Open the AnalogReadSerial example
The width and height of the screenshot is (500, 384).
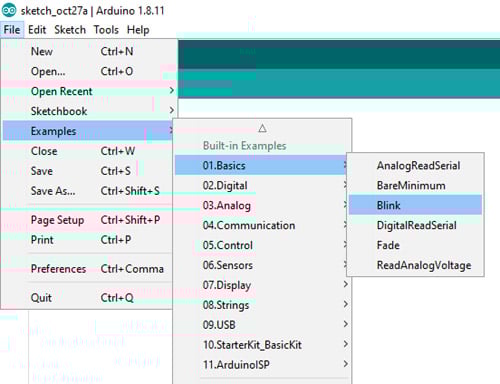click(x=415, y=166)
